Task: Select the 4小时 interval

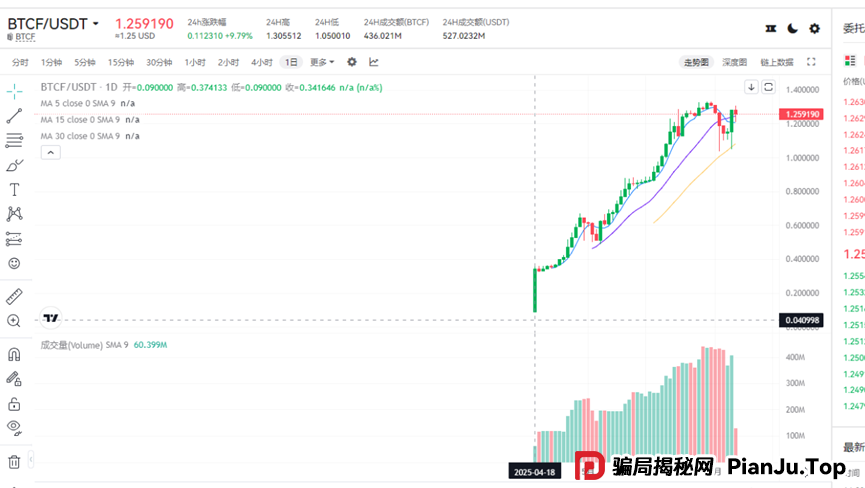Action: [x=262, y=62]
